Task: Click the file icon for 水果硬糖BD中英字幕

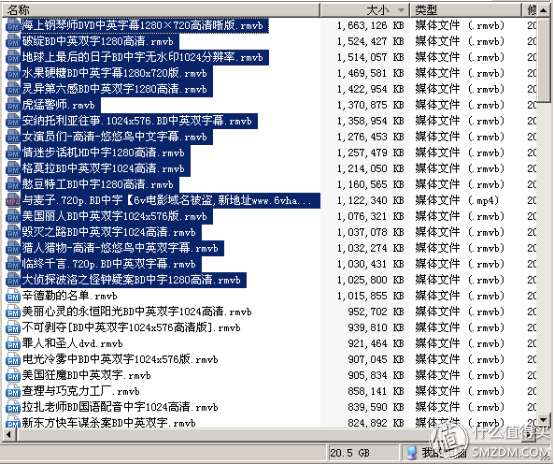Action: (13, 74)
